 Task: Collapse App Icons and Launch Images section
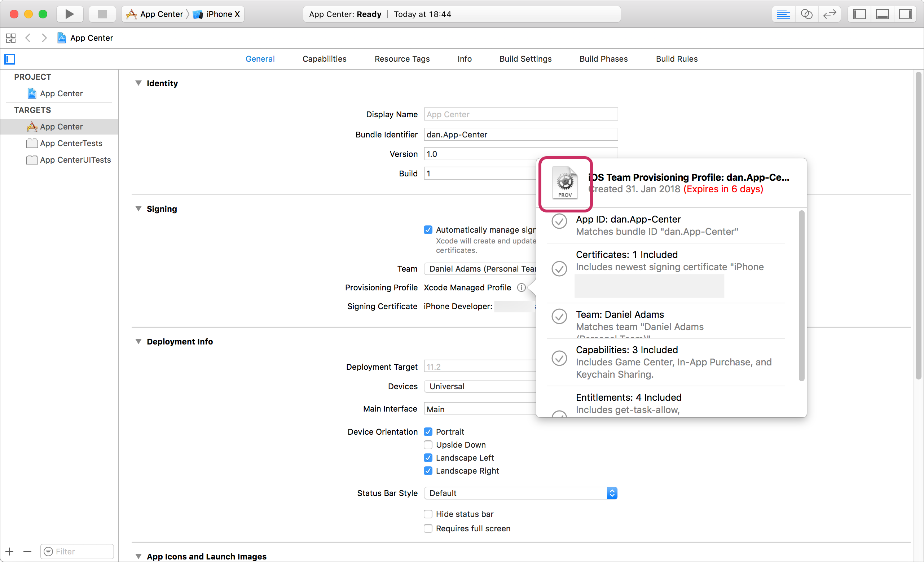click(138, 557)
